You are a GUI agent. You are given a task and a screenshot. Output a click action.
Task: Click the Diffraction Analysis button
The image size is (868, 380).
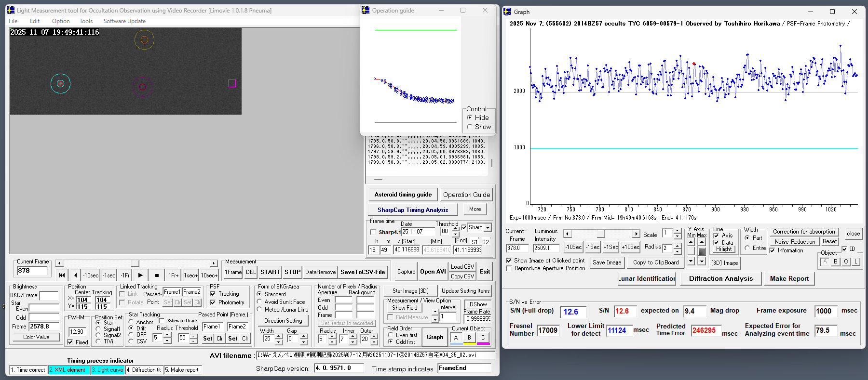pyautogui.click(x=720, y=278)
